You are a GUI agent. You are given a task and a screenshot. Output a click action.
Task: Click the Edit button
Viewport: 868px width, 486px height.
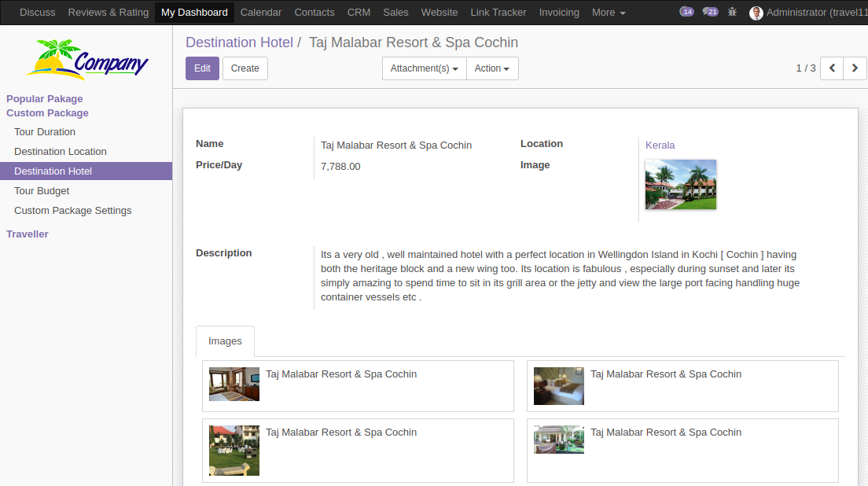202,68
